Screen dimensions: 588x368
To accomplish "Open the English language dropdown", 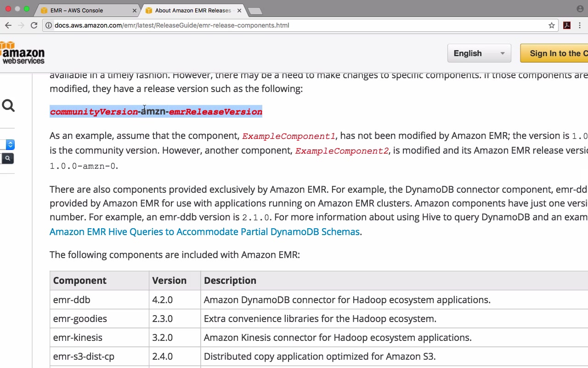I will click(479, 53).
